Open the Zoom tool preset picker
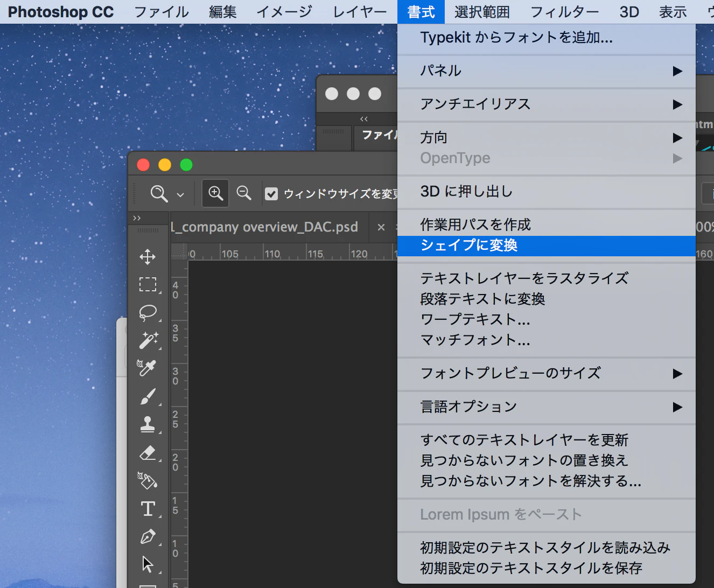 tap(180, 194)
